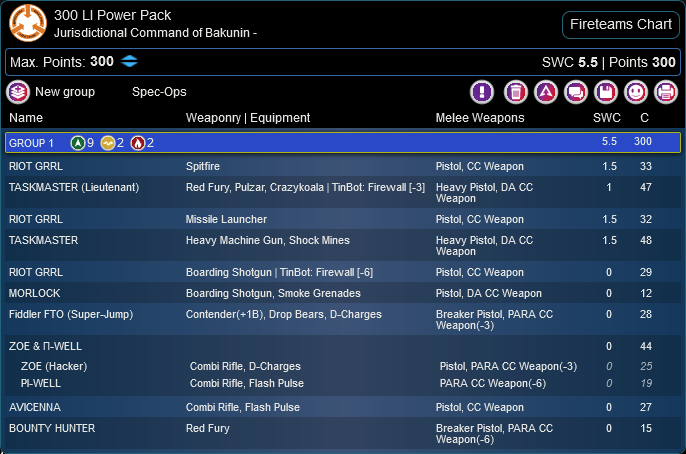
Task: Click the Name column header
Action: tap(26, 118)
